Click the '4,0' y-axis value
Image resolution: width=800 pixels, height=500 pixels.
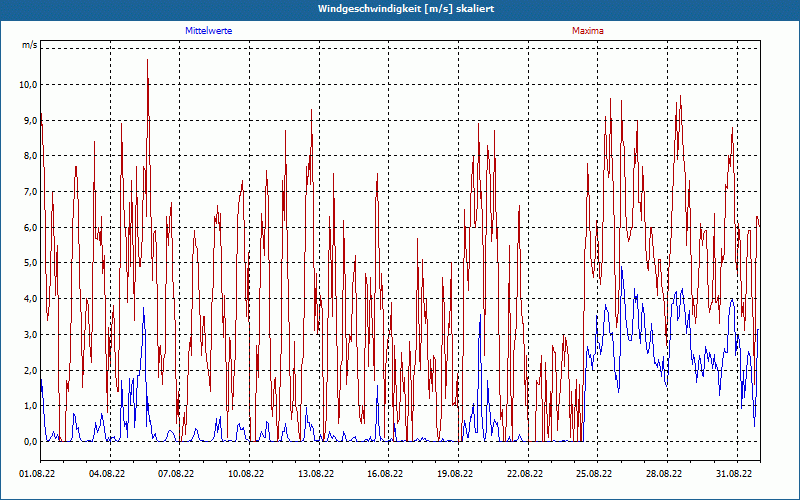30,299
